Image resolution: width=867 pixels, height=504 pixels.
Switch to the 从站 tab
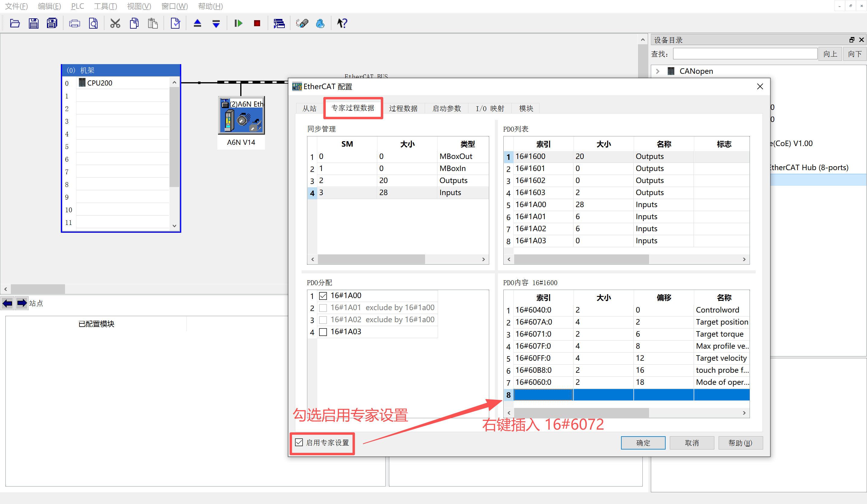309,108
